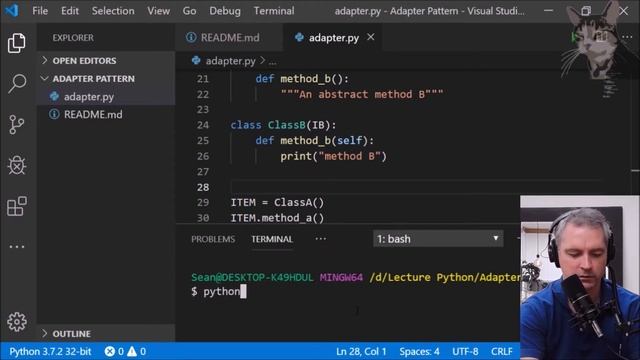The image size is (640, 360).
Task: Open the Search view icon
Action: (17, 83)
